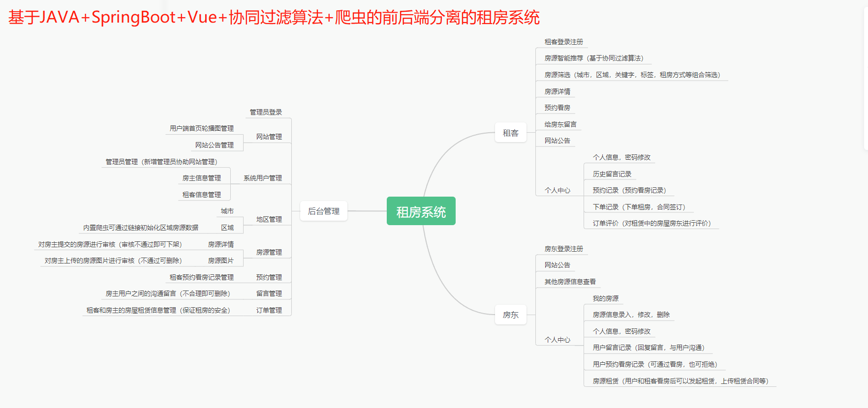Image resolution: width=868 pixels, height=408 pixels.
Task: Click 对房主上传的房源图片进行审核 node
Action: (x=113, y=261)
